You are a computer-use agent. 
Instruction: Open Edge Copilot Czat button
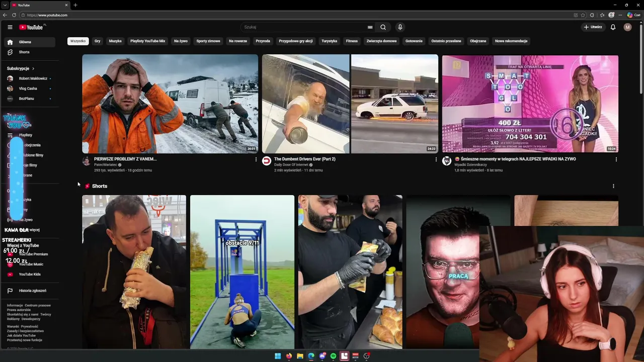[633, 15]
